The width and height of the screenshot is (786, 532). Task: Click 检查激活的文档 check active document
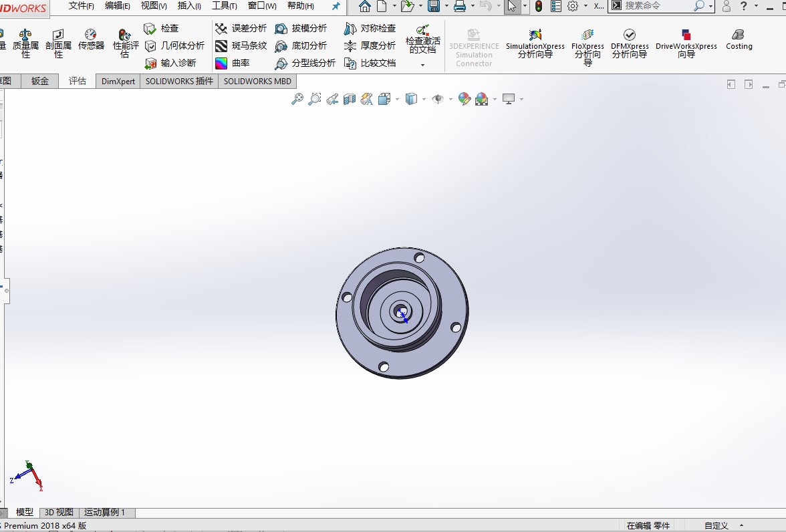tap(422, 39)
